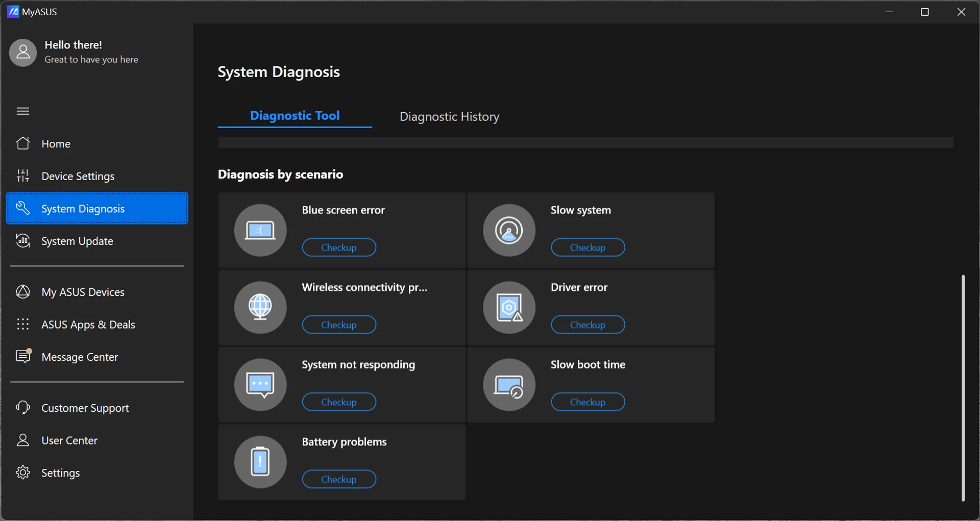Click the 'Battery problems' title text
This screenshot has height=521, width=980.
point(344,442)
